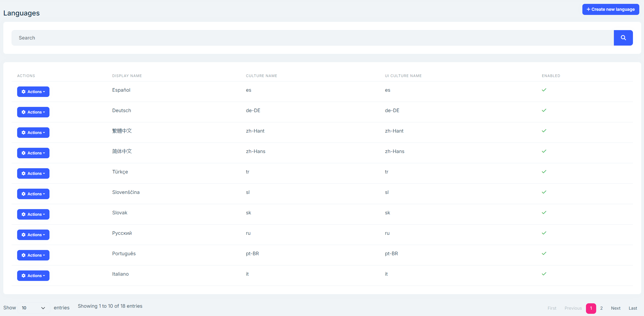Click the enabled checkmark for Italiano

[x=544, y=274]
